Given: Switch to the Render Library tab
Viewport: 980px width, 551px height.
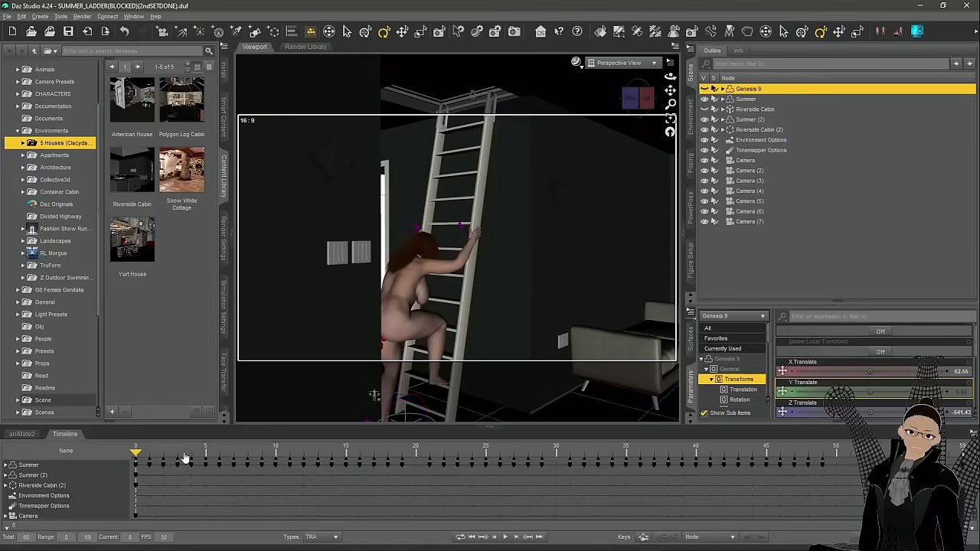Looking at the screenshot, I should tap(305, 47).
